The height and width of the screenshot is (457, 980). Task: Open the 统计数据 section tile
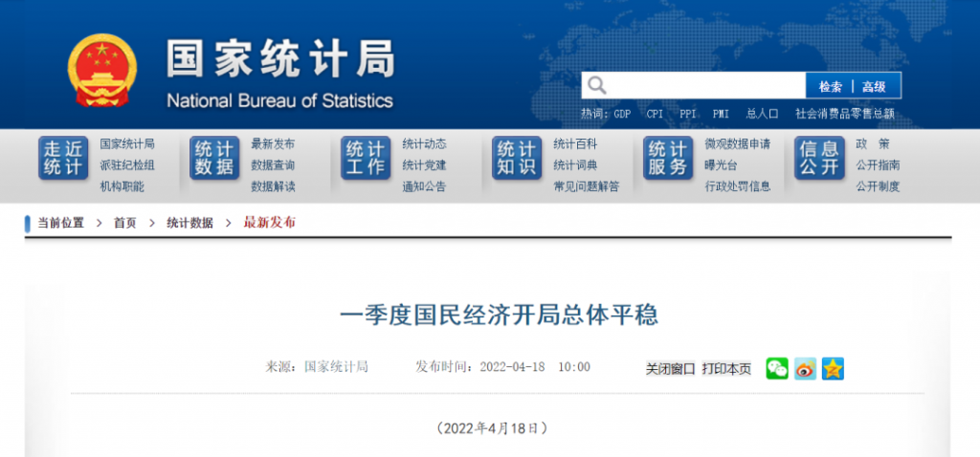[214, 158]
